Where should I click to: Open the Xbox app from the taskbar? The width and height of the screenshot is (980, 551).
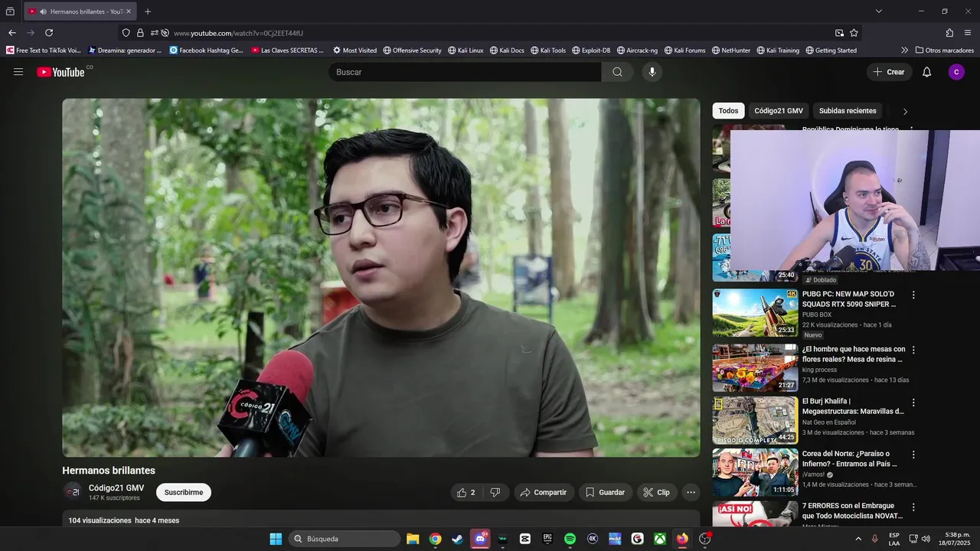pos(659,539)
